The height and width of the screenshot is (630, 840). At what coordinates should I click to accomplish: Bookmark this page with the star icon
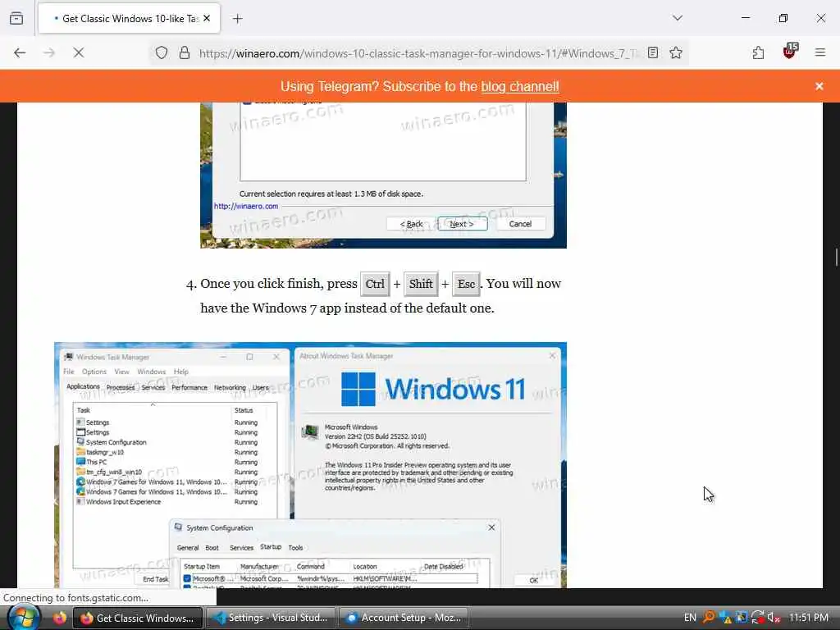pyautogui.click(x=676, y=52)
